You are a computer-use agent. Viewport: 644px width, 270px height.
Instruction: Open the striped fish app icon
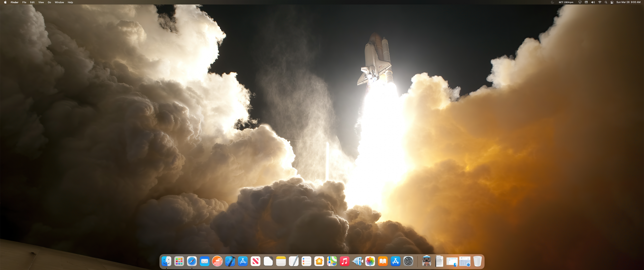[357, 261]
